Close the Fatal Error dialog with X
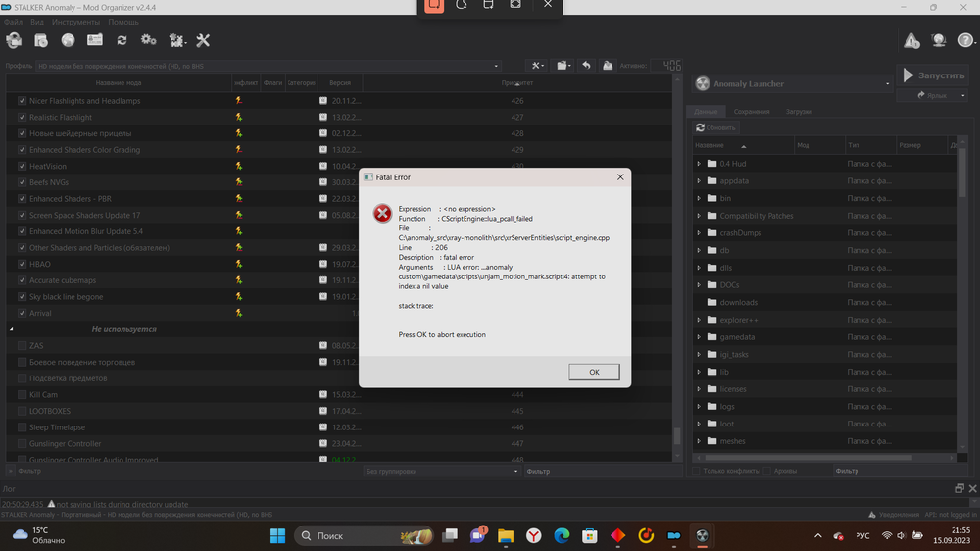980x551 pixels. [x=620, y=177]
